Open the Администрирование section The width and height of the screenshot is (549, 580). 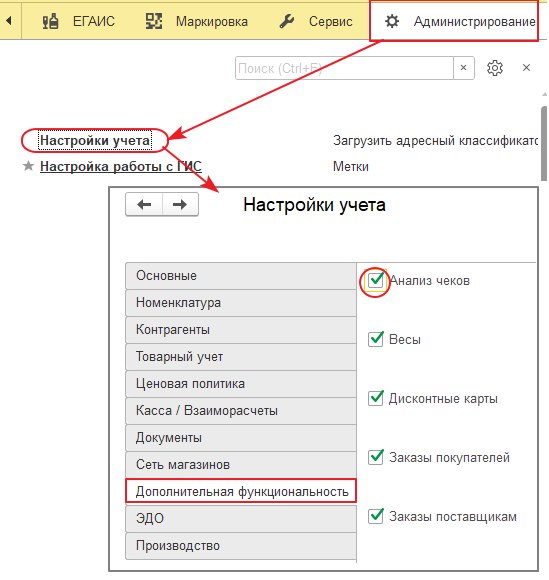[x=454, y=21]
